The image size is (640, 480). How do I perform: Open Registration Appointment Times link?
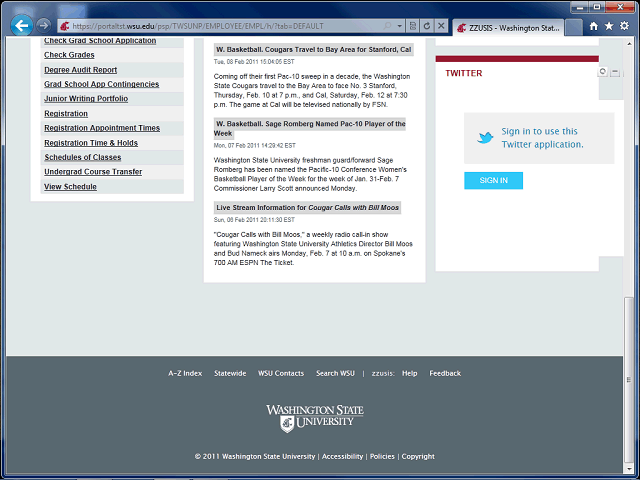(x=102, y=128)
